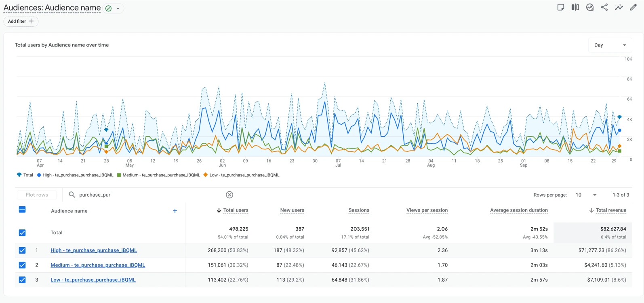This screenshot has height=303, width=644.
Task: Sort by the Total revenue column header
Action: click(610, 210)
